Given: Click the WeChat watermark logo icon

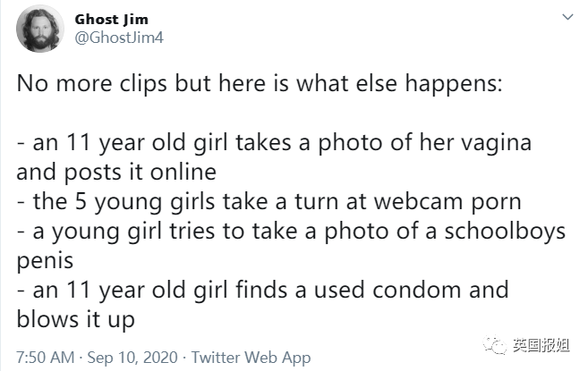Looking at the screenshot, I should click(x=495, y=345).
